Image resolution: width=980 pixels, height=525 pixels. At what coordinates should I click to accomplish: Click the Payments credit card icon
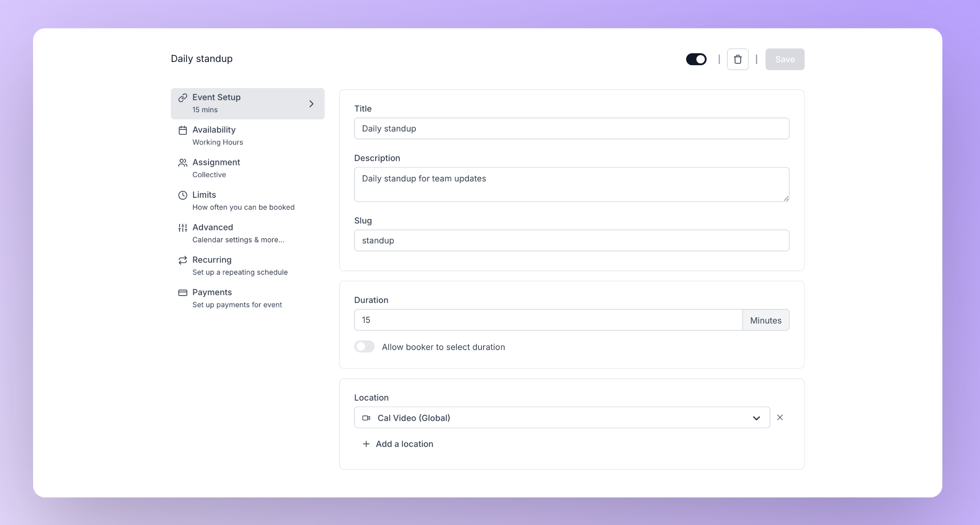[x=183, y=293]
